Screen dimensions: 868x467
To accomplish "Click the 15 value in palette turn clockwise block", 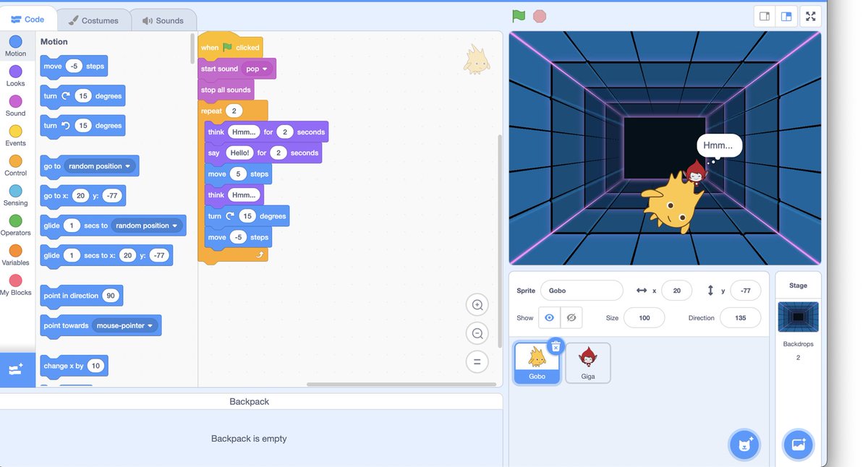I will pyautogui.click(x=83, y=95).
